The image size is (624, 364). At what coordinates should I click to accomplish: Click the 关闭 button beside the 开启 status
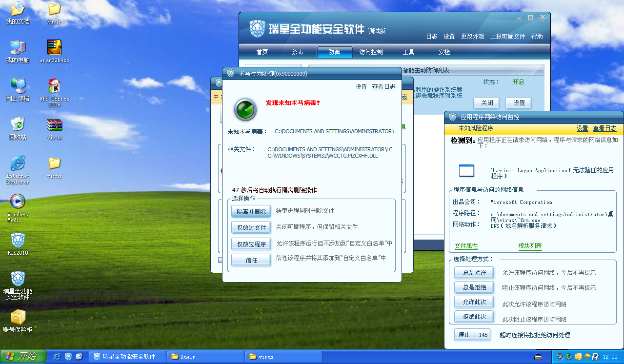[487, 103]
